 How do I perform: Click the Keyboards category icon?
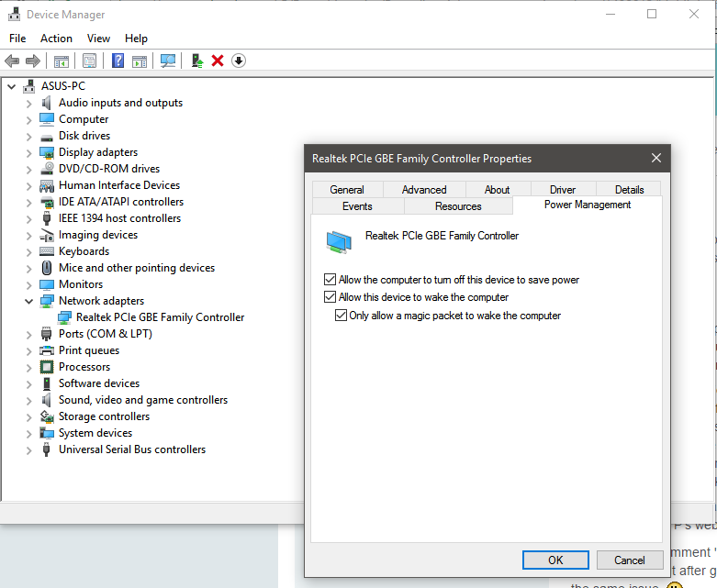click(x=47, y=251)
